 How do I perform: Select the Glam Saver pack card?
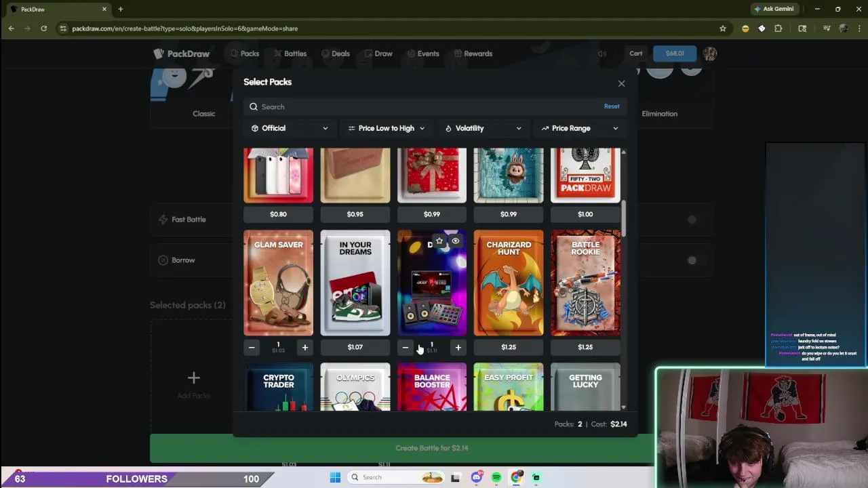279,283
